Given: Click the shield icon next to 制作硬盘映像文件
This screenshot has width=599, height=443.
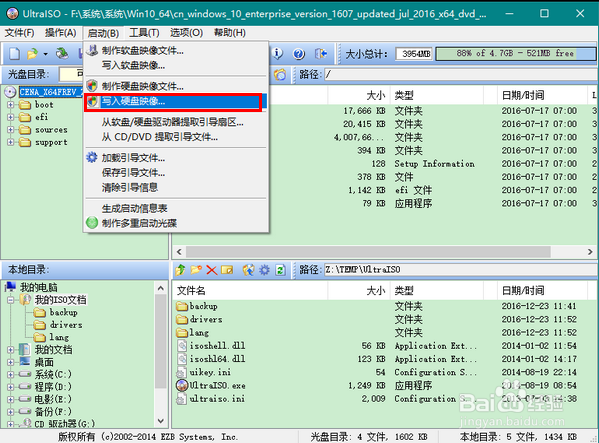Looking at the screenshot, I should click(x=92, y=86).
